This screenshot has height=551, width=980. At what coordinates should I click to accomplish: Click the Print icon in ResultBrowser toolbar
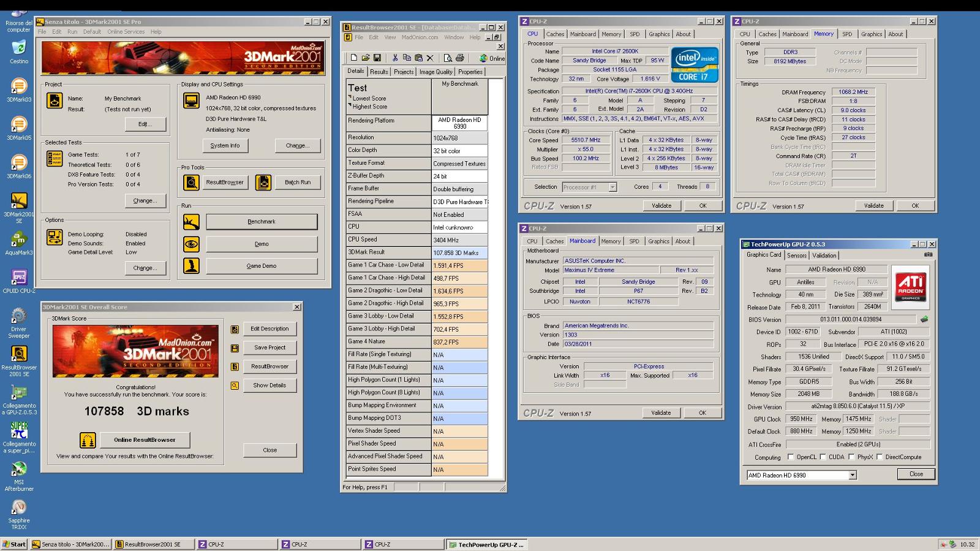pyautogui.click(x=460, y=58)
